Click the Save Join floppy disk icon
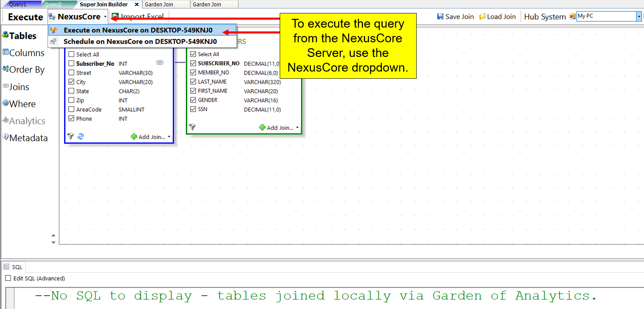The width and height of the screenshot is (644, 309). point(440,17)
